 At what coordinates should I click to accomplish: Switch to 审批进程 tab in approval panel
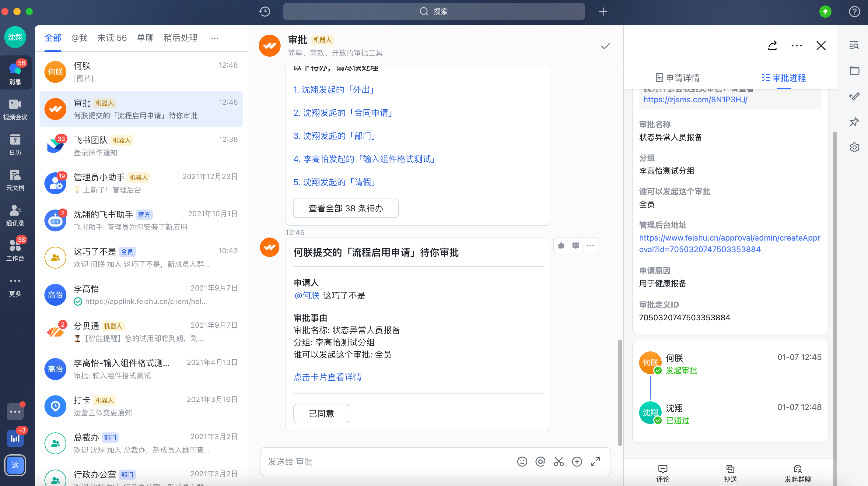pos(784,78)
